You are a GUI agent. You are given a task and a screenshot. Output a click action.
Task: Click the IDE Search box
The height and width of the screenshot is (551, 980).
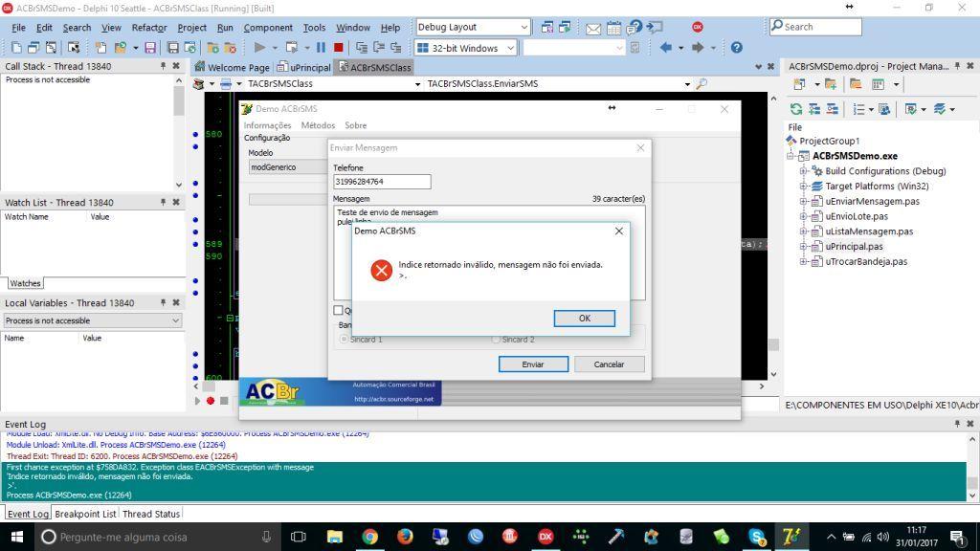(815, 27)
